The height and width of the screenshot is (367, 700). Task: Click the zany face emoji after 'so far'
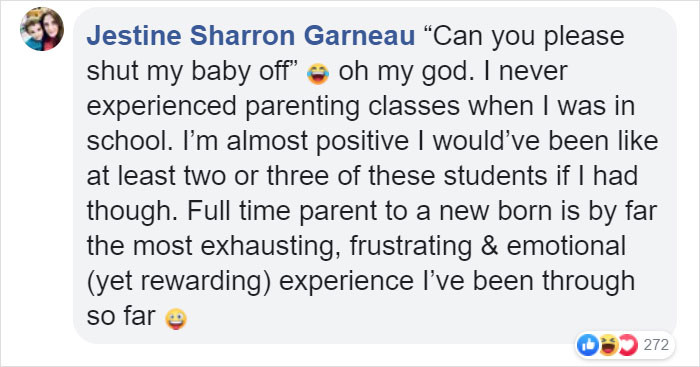[176, 319]
